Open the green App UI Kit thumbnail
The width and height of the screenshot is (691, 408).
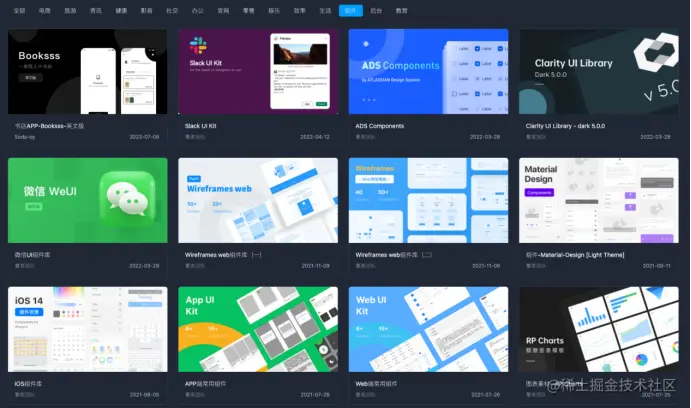258,329
